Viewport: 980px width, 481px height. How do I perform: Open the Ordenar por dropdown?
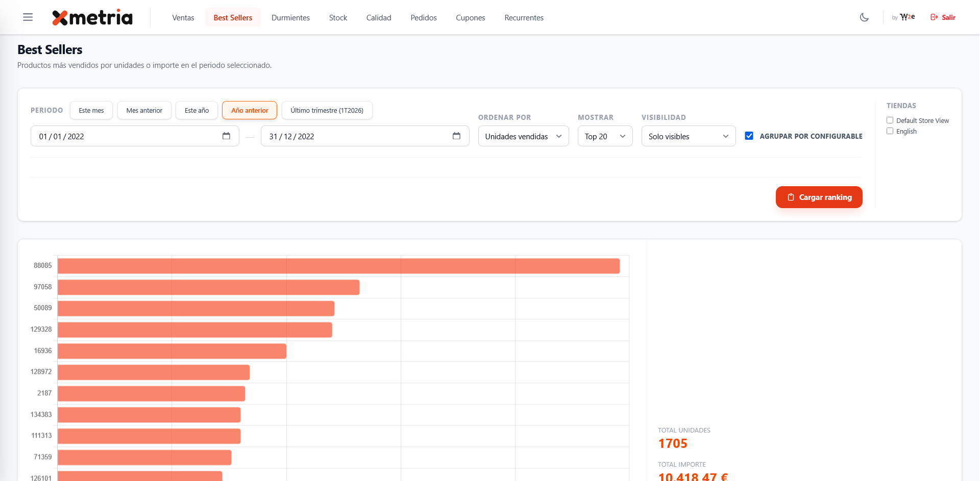click(523, 136)
